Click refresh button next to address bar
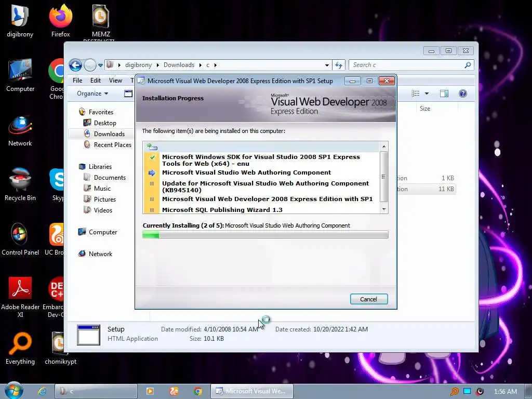This screenshot has width=532, height=399. point(339,65)
